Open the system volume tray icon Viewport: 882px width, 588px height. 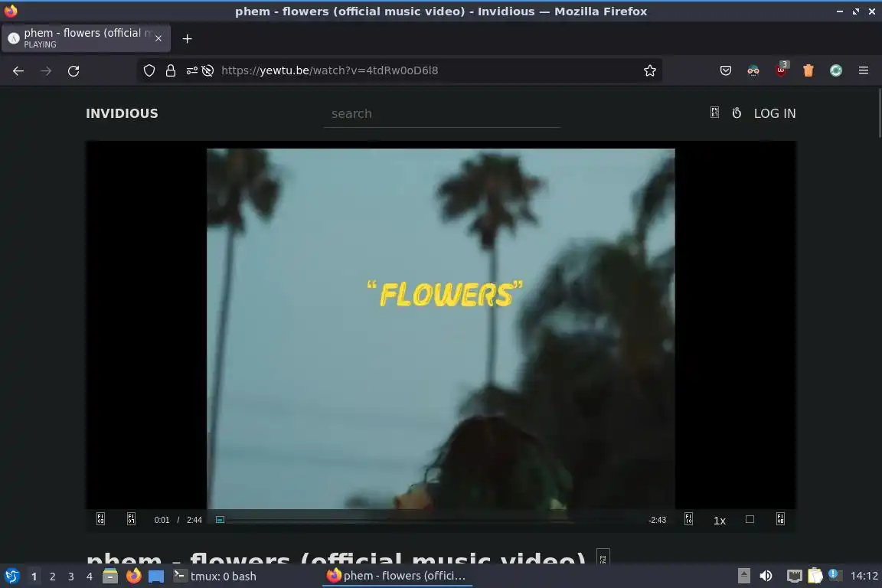pos(766,576)
